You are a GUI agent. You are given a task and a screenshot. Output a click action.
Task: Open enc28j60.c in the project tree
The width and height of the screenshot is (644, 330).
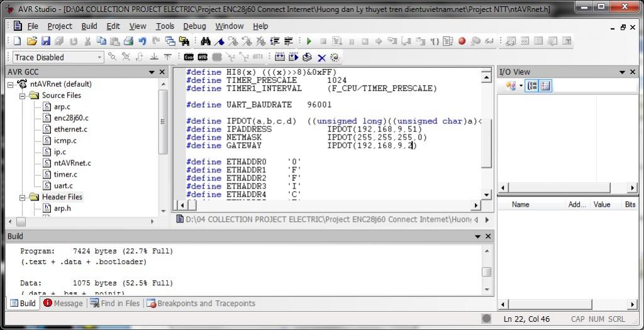click(x=70, y=118)
